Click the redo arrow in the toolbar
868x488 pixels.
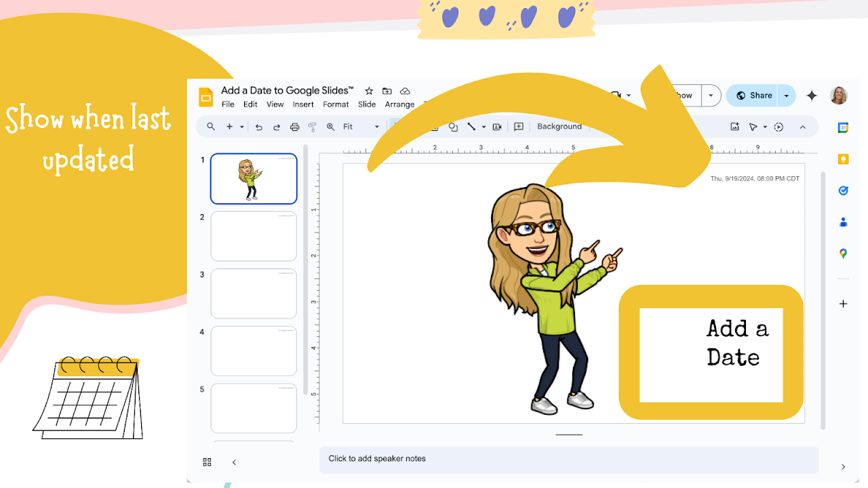pos(277,127)
